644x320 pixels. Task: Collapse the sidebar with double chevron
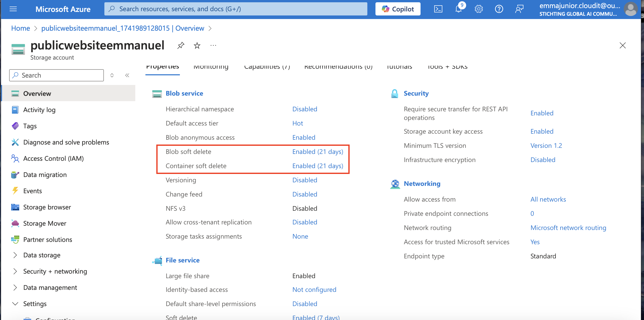[127, 75]
